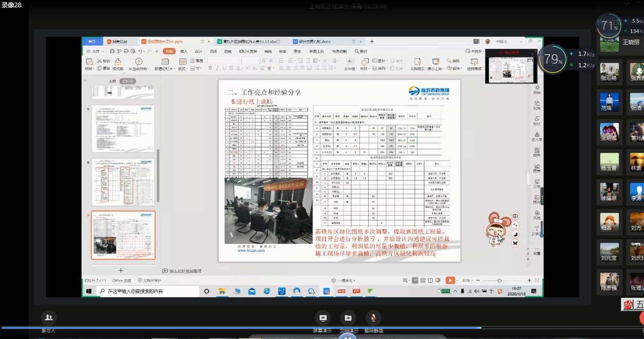Click the zoom slider in status bar
The height and width of the screenshot is (339, 644).
tap(499, 280)
